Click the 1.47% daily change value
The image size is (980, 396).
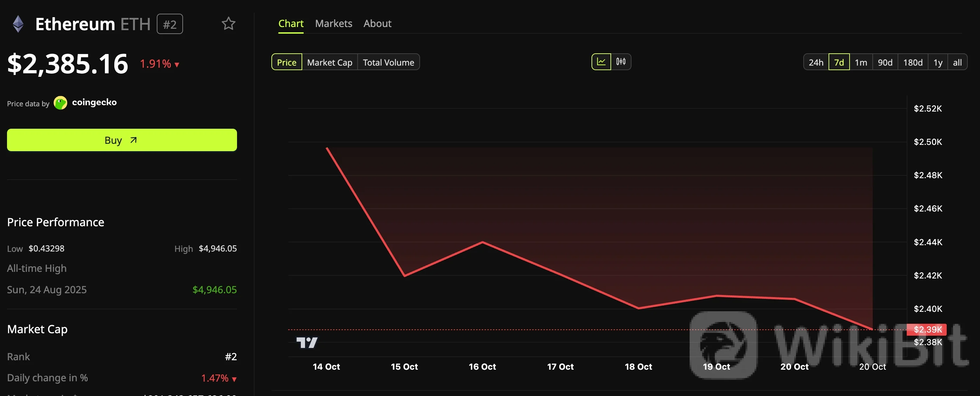coord(219,378)
